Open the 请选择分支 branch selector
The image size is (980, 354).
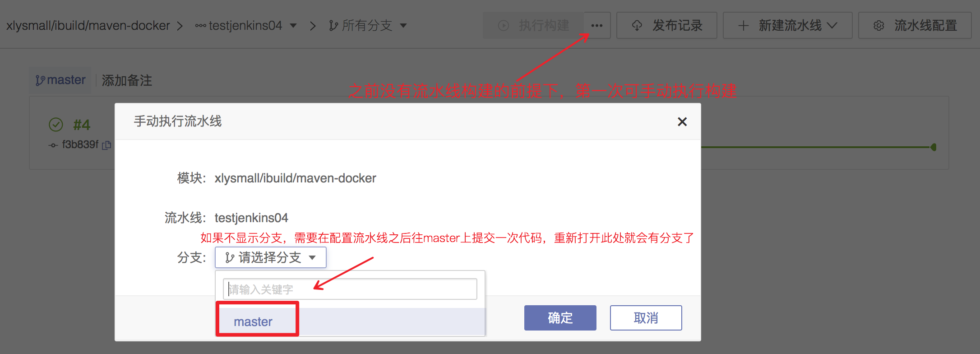[x=271, y=257]
